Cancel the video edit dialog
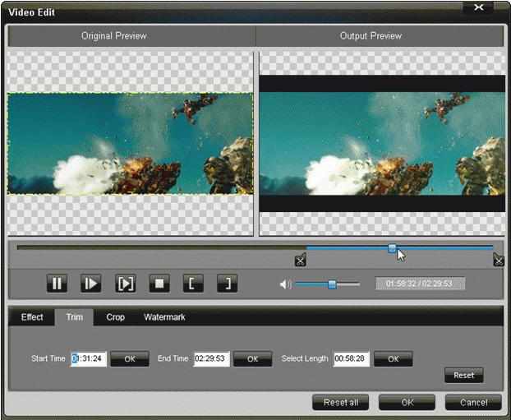The width and height of the screenshot is (511, 420). point(473,403)
